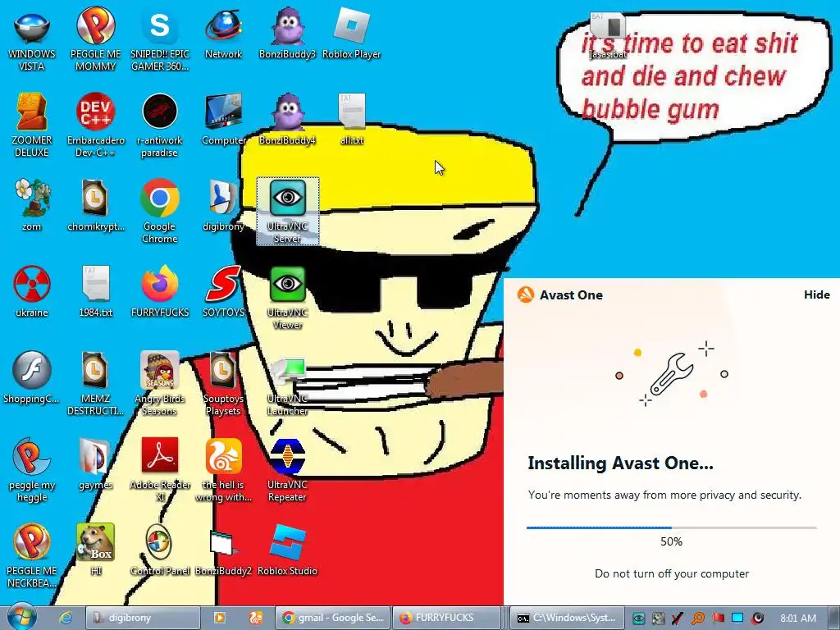The width and height of the screenshot is (840, 630).
Task: Launch BonziBuddy3 shortcut
Action: point(287,34)
